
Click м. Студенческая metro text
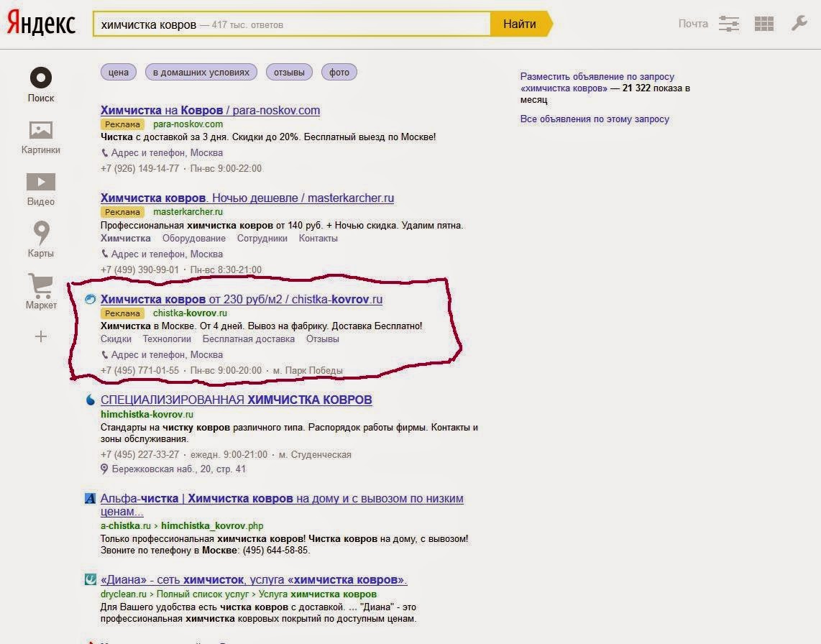(315, 454)
